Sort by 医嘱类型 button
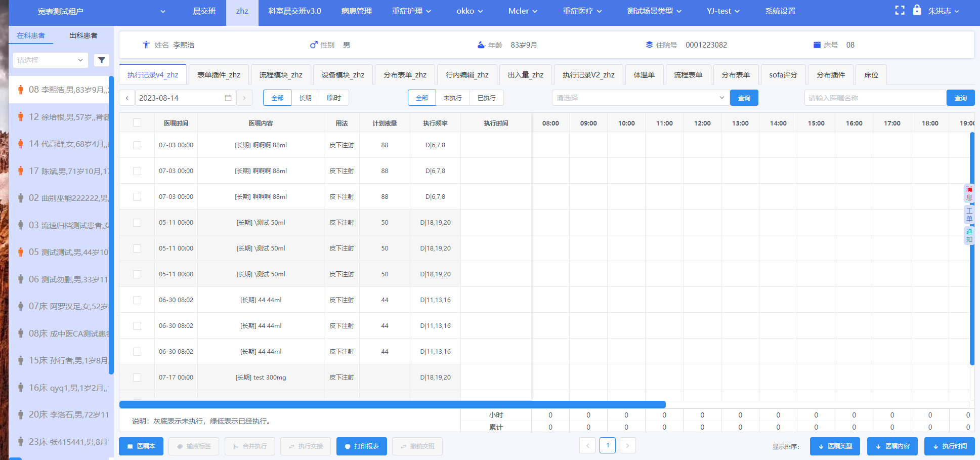 (835, 446)
